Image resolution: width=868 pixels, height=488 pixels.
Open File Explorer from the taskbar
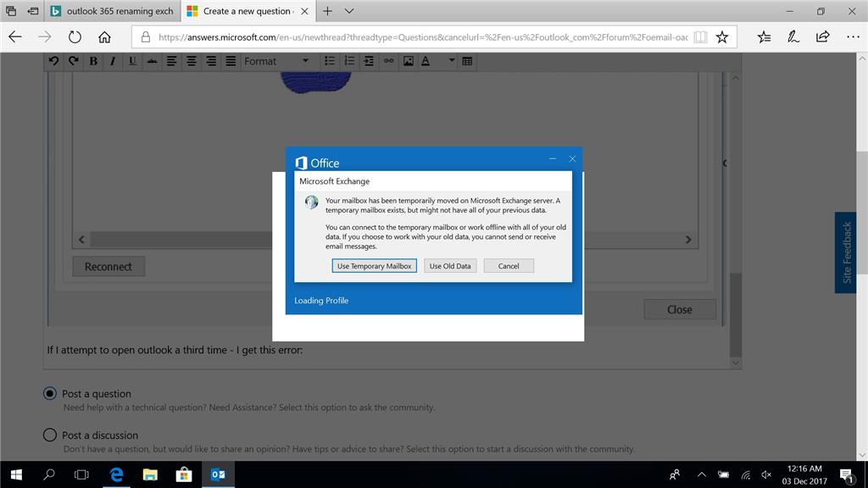150,474
